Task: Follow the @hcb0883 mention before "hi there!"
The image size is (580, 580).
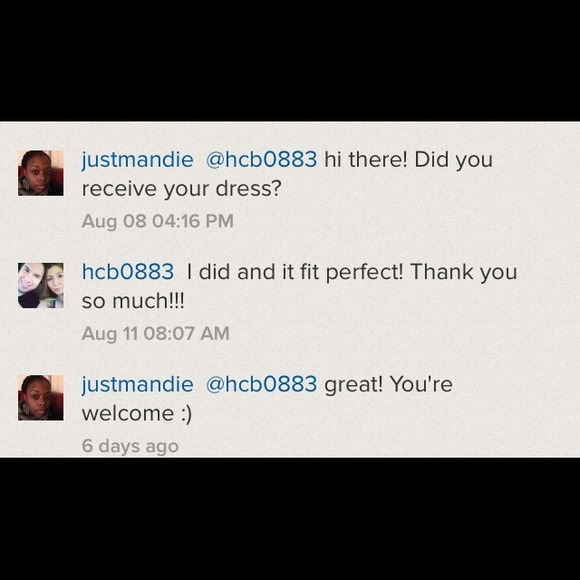Action: tap(261, 159)
